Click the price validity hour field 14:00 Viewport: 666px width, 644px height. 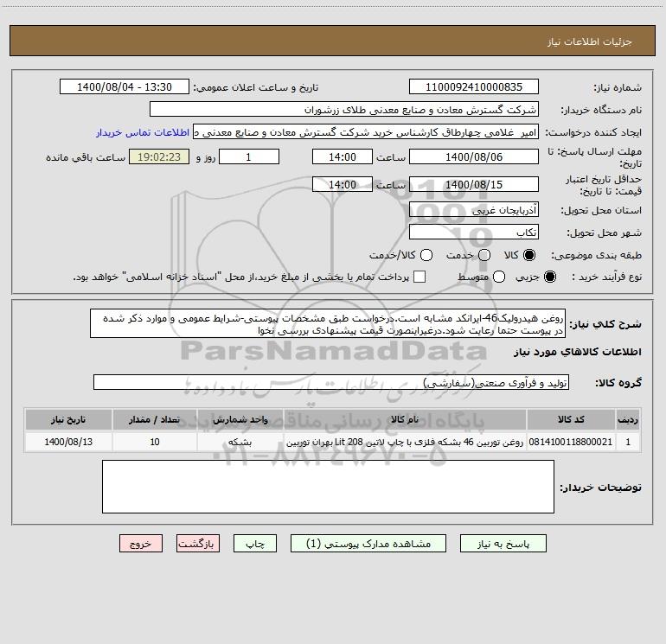pyautogui.click(x=343, y=184)
